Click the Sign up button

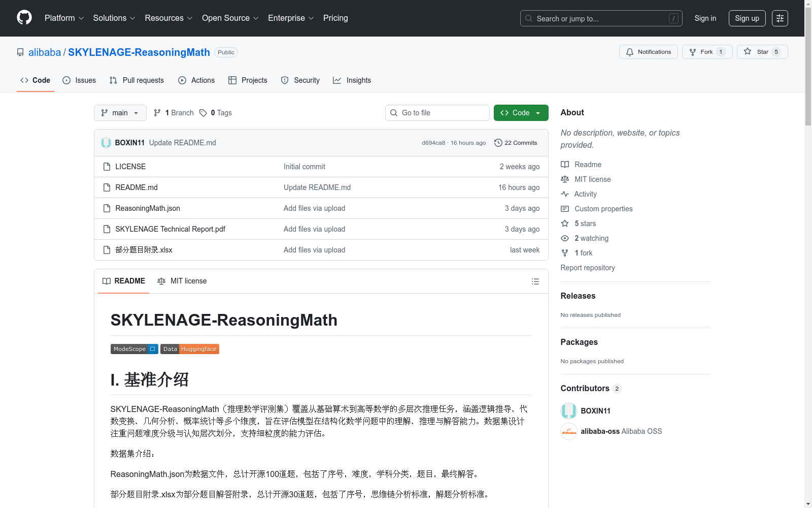[747, 18]
